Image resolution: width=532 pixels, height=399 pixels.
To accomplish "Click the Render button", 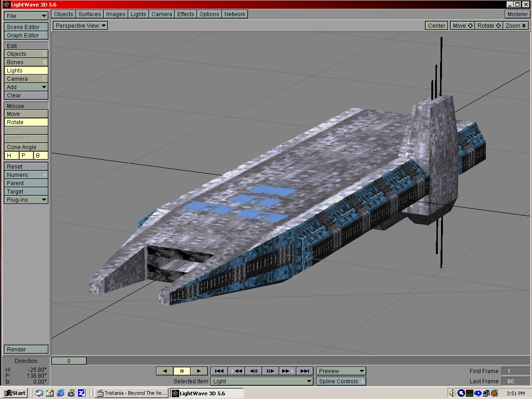I will coord(26,350).
